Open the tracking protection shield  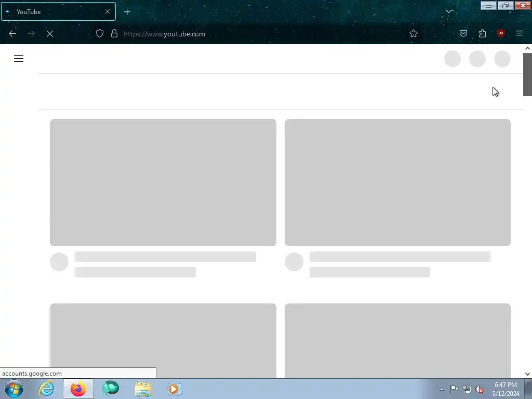click(x=99, y=33)
